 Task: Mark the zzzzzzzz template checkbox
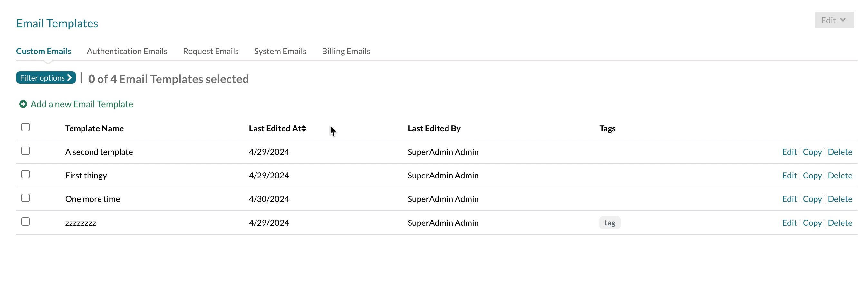pyautogui.click(x=25, y=222)
